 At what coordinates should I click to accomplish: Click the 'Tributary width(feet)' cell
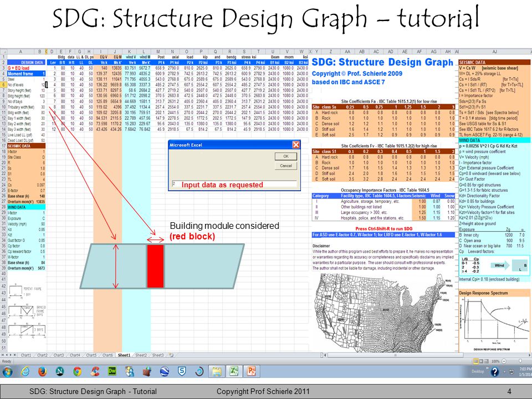(22, 107)
